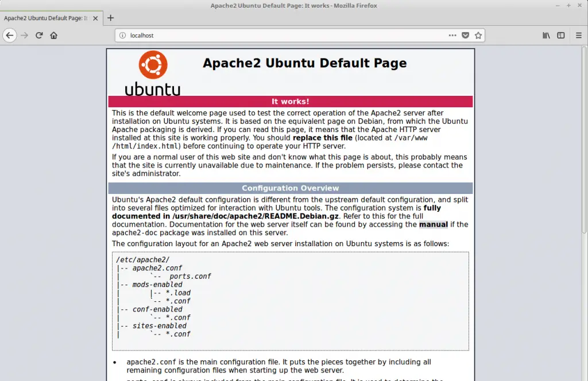
Task: Open the Firefox hamburger menu
Action: 579,35
